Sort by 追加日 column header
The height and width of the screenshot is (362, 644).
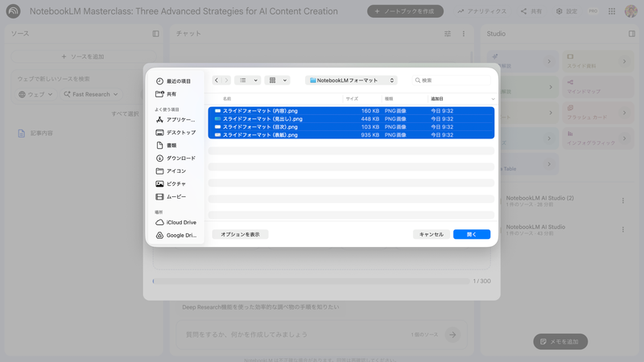click(437, 99)
